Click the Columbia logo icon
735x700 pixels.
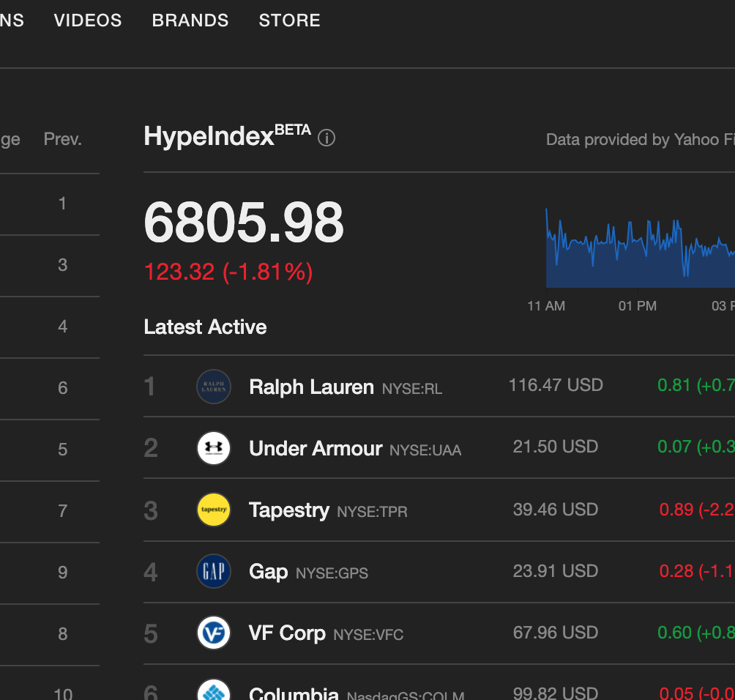214,690
